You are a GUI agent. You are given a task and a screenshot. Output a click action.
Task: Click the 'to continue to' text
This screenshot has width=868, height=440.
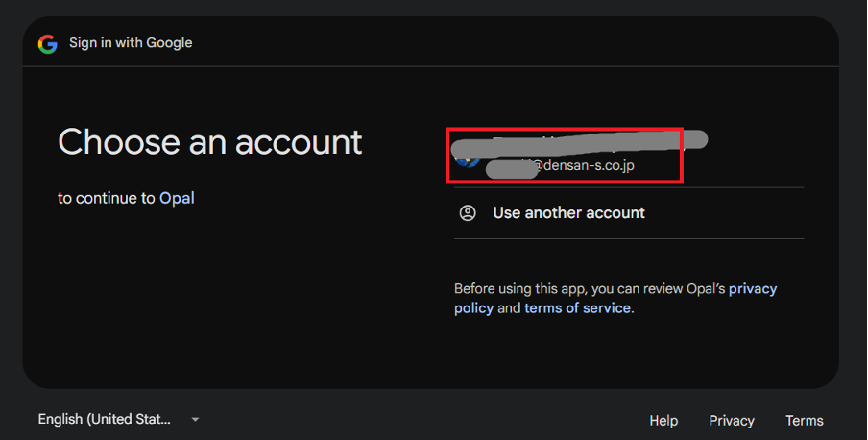click(x=106, y=198)
